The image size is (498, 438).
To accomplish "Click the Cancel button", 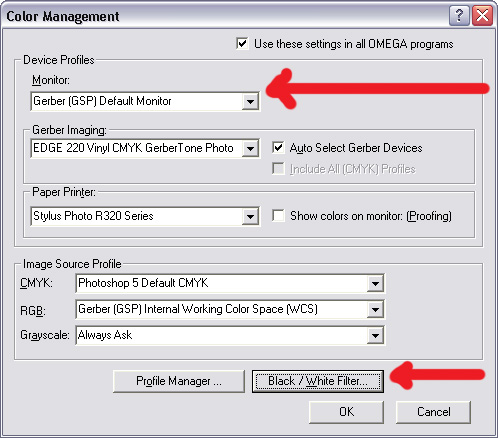I will (x=433, y=412).
